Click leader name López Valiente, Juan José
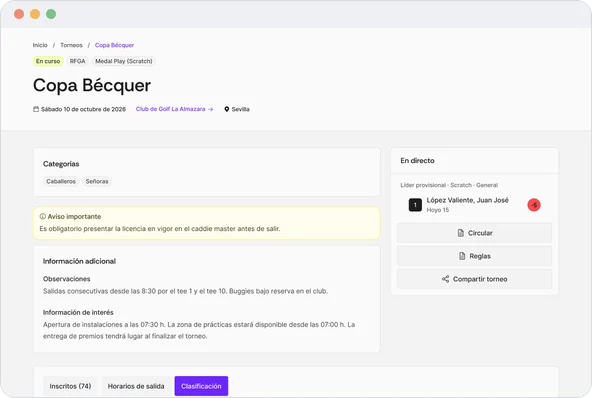Image resolution: width=592 pixels, height=398 pixels. (468, 200)
